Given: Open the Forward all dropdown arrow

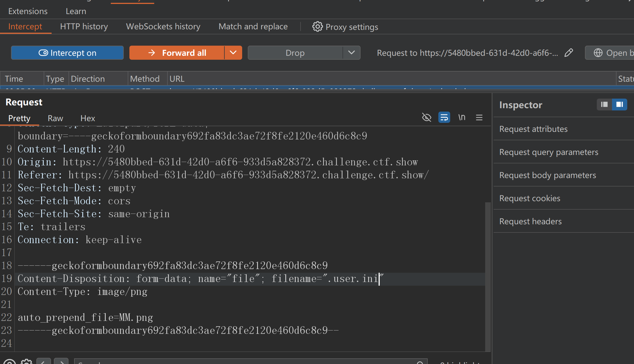Looking at the screenshot, I should pos(233,53).
